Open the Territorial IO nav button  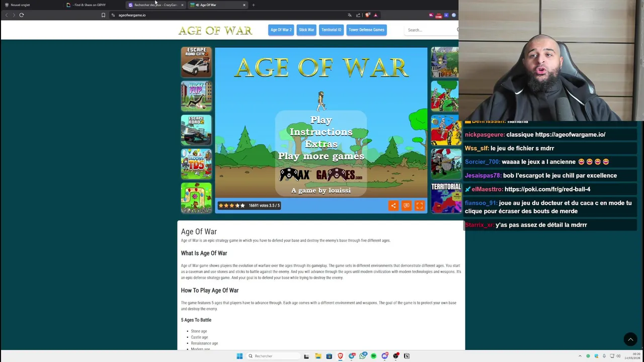pyautogui.click(x=331, y=30)
